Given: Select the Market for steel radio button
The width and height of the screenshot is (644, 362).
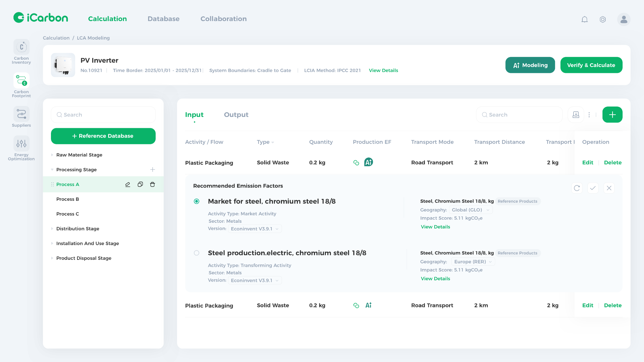Looking at the screenshot, I should pos(197,201).
